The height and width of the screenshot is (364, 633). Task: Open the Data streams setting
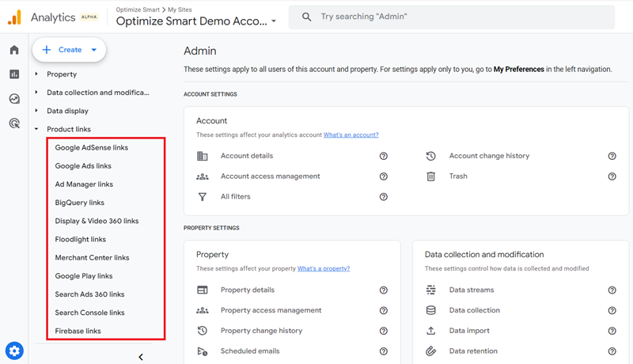click(472, 290)
